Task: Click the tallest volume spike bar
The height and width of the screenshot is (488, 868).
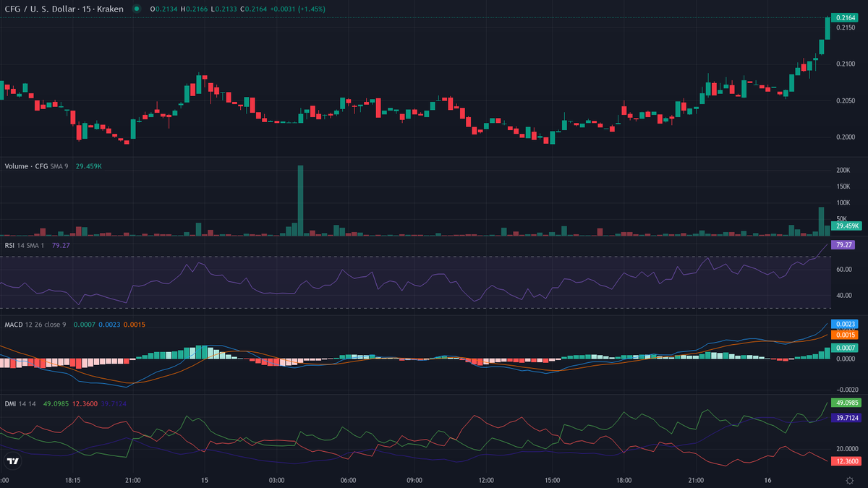Action: coord(300,200)
